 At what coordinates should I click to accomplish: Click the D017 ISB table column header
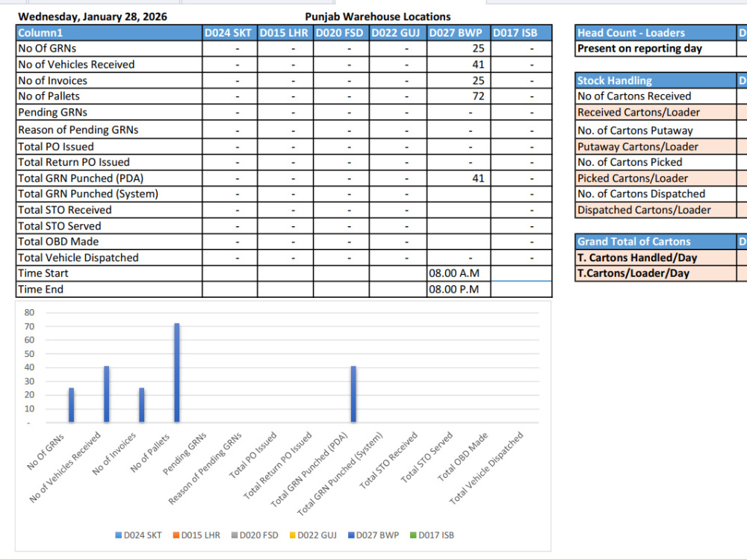click(521, 33)
